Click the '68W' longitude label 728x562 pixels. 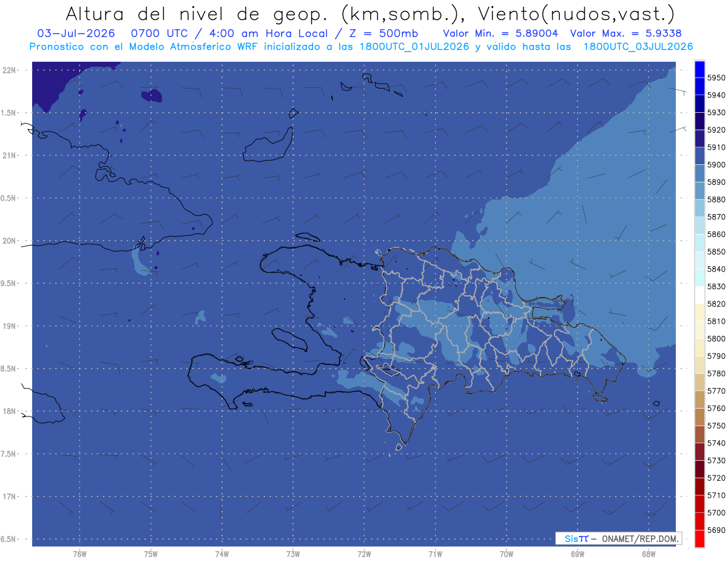pos(649,554)
